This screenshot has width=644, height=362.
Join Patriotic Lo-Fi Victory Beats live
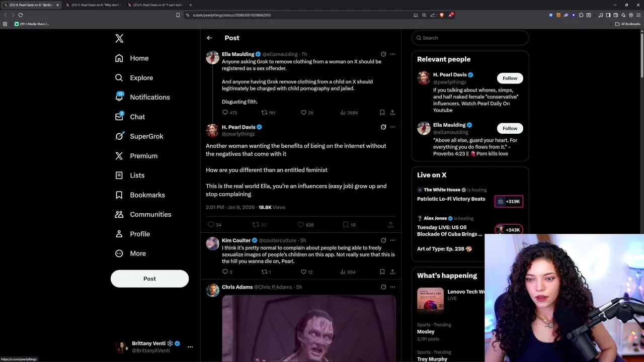[x=451, y=199]
